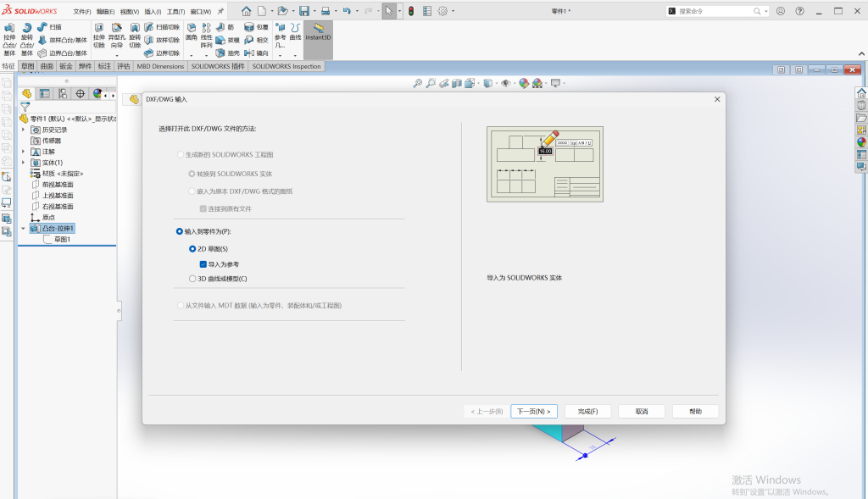Screen dimensions: 868x499
Task: Select the 2D 草图(S) radio option
Action: 192,249
